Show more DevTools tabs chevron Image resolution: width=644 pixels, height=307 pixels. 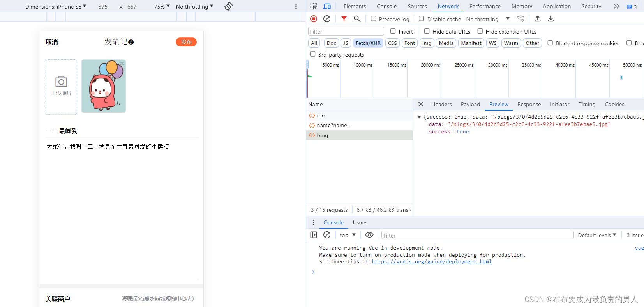pyautogui.click(x=616, y=6)
